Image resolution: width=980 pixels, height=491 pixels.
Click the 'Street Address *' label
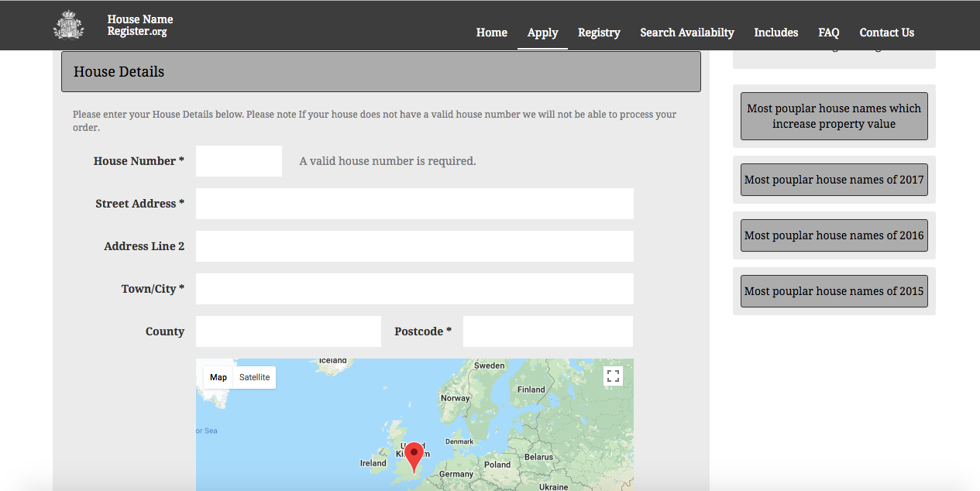point(140,204)
